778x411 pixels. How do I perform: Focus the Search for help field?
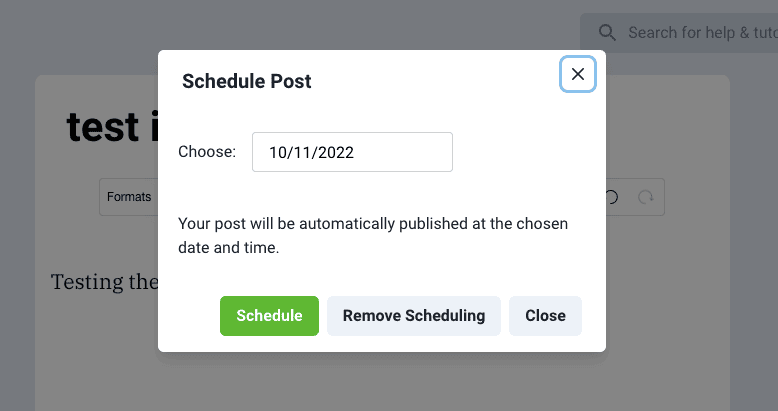700,33
